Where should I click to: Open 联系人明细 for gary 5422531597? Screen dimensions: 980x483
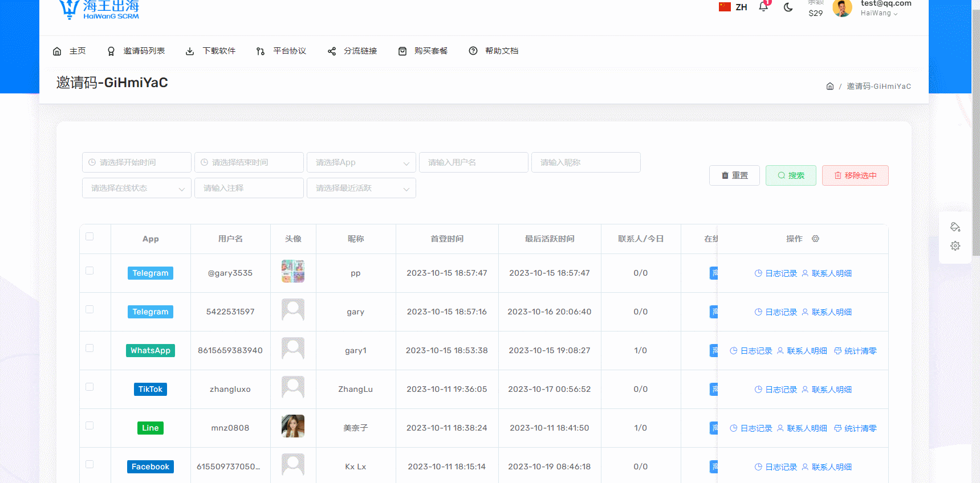[x=827, y=312]
